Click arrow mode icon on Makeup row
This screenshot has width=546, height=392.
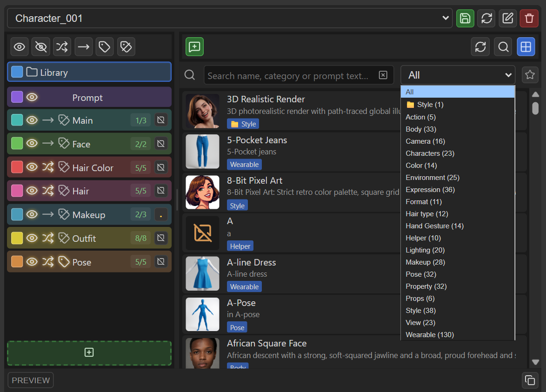coord(48,214)
